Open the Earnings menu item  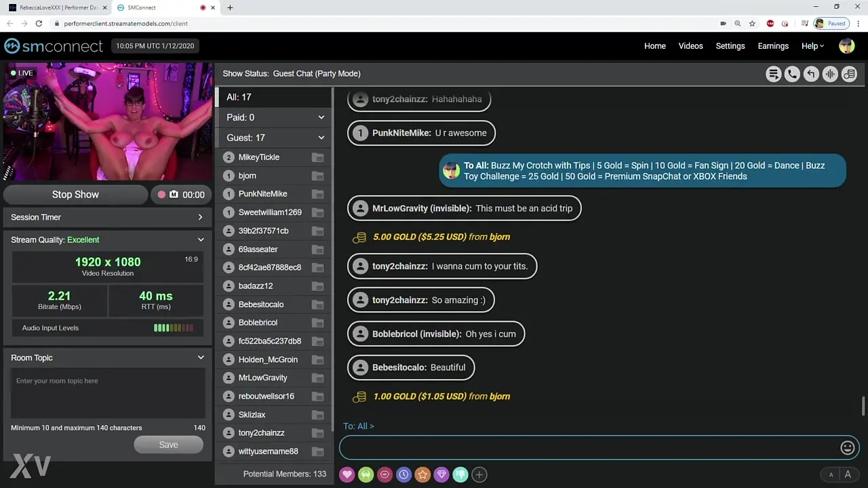773,46
